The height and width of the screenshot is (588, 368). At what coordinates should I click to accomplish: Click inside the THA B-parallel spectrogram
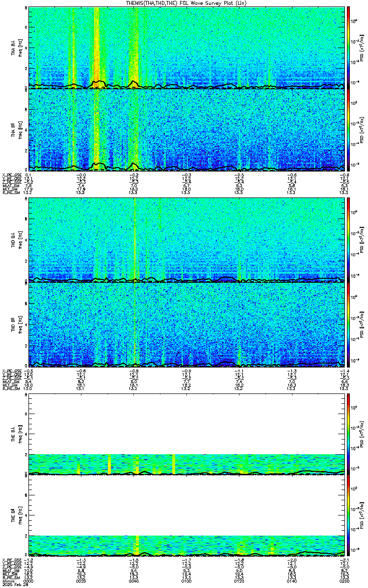186,130
